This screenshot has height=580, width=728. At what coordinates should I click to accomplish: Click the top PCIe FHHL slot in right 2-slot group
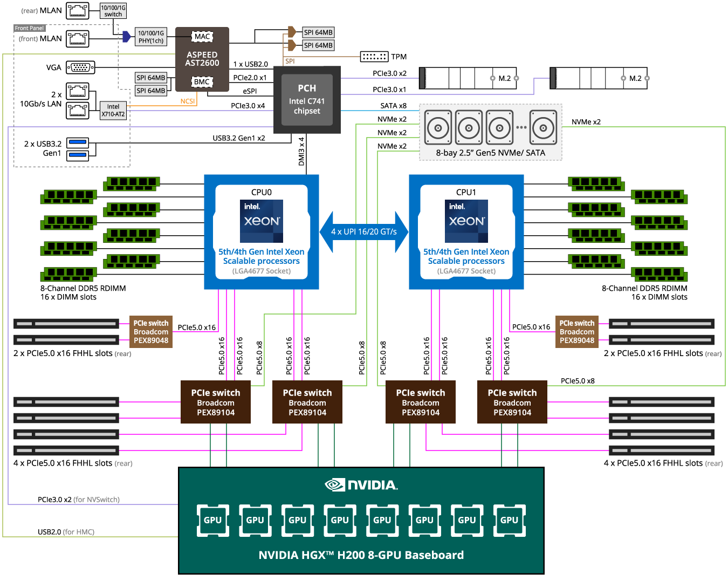click(662, 324)
